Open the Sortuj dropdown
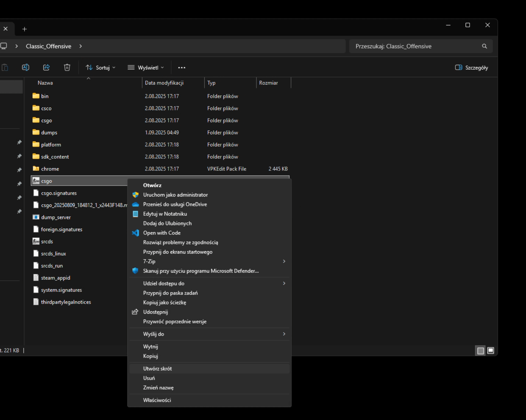The height and width of the screenshot is (420, 526). (x=100, y=68)
